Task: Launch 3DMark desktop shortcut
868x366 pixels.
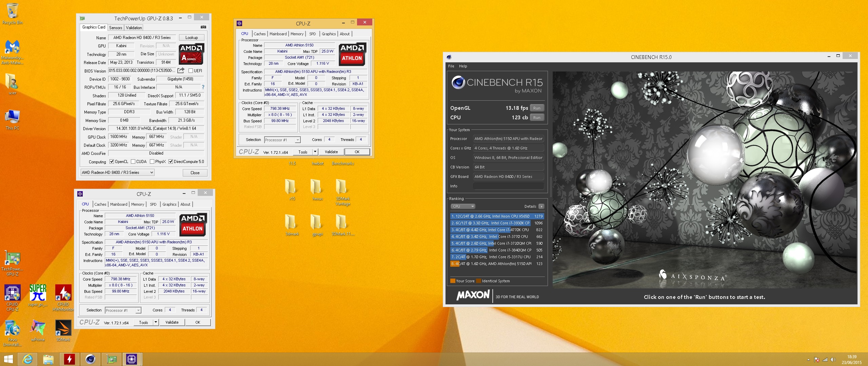Action: click(x=63, y=330)
